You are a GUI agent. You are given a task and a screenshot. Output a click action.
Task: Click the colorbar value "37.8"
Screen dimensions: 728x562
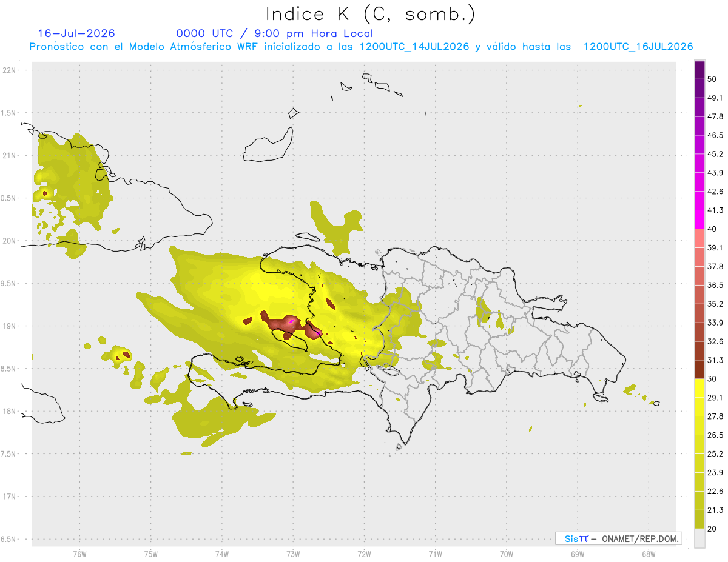(x=715, y=266)
